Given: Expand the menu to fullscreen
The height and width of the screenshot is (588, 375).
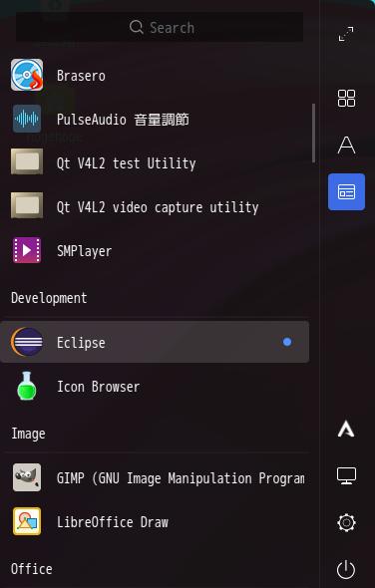Looking at the screenshot, I should coord(346,34).
